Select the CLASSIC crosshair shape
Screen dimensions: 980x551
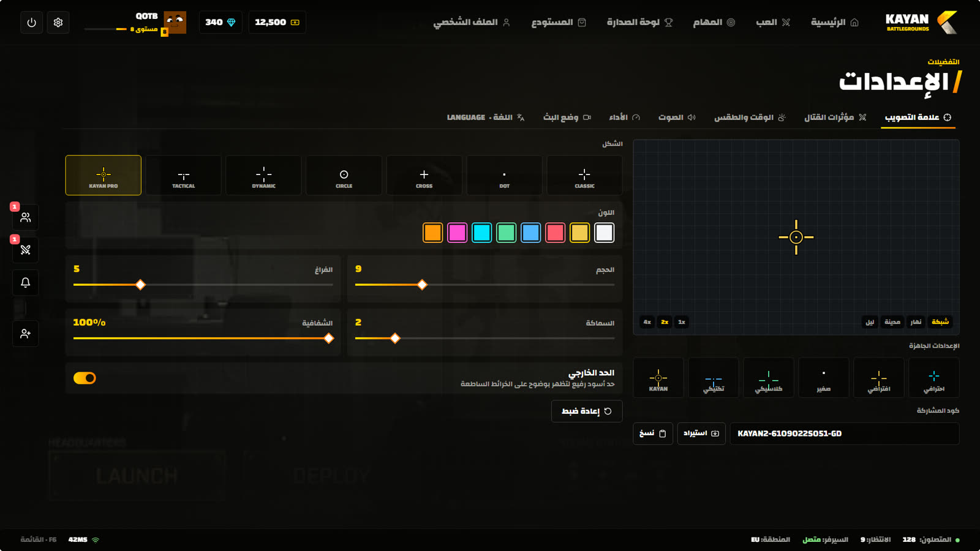(x=585, y=175)
